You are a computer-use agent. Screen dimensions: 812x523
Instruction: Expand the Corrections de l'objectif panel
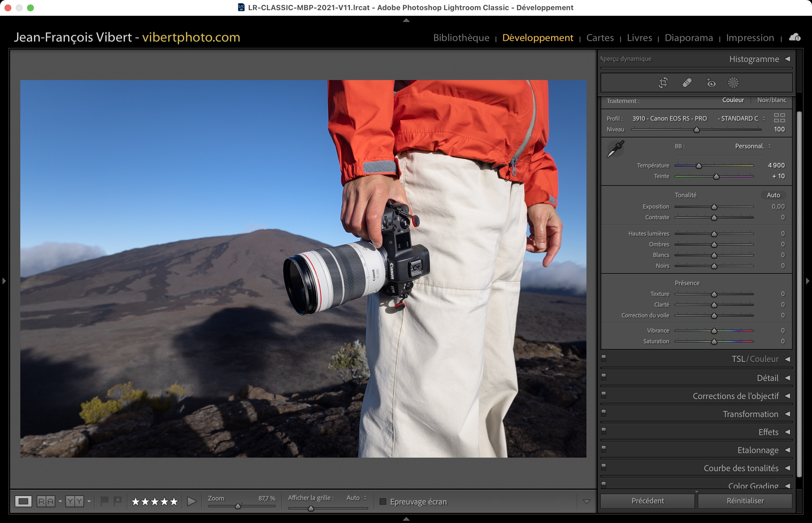point(787,396)
